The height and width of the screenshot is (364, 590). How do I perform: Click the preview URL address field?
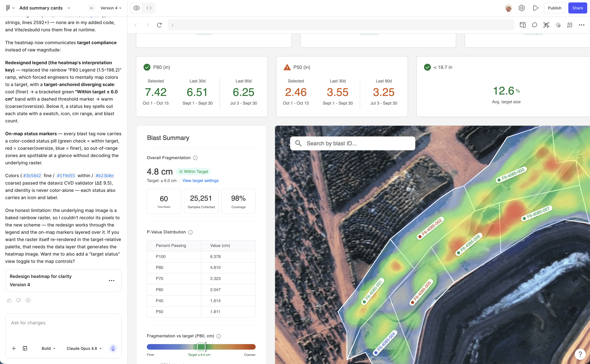pos(341,25)
